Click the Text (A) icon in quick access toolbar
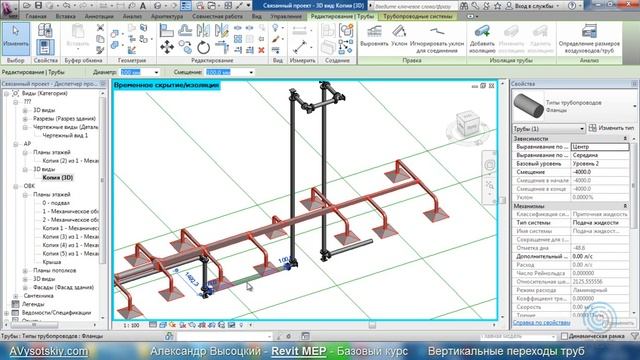640x360 pixels. point(143,6)
